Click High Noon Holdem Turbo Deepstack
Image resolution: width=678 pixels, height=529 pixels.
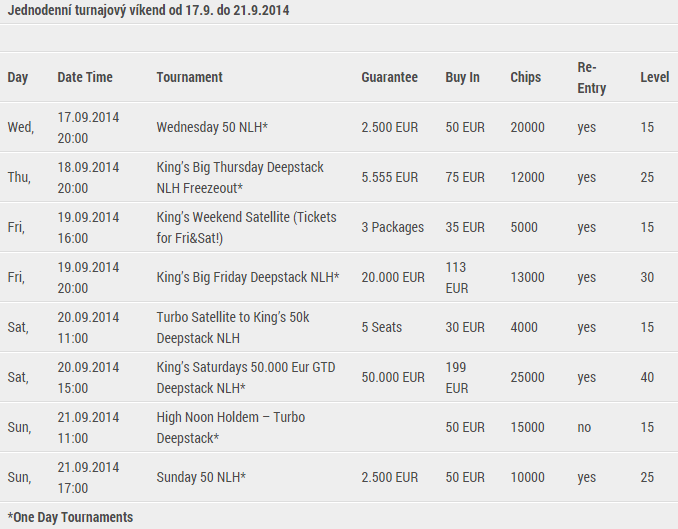click(x=230, y=427)
